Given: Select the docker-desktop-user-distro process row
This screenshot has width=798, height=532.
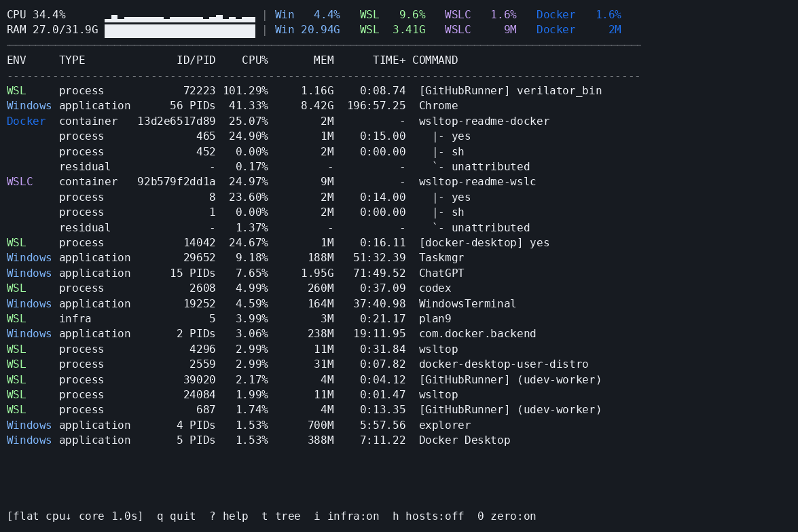Looking at the screenshot, I should [x=297, y=364].
